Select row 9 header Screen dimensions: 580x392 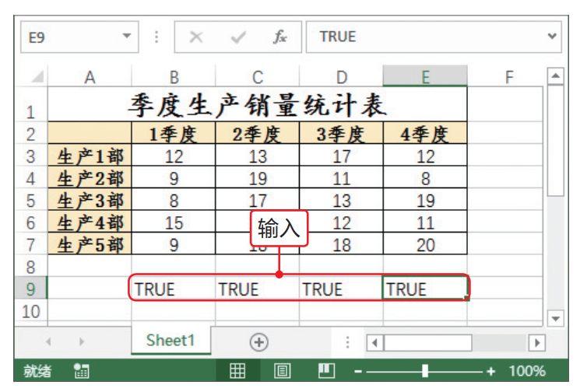pos(31,289)
